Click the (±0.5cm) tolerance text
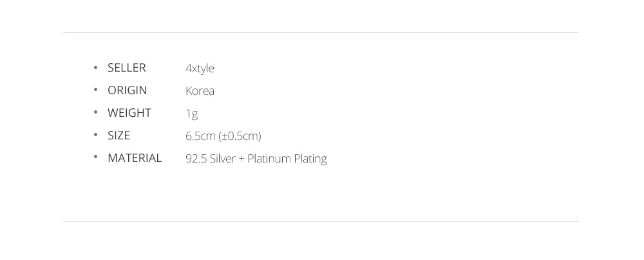The width and height of the screenshot is (644, 260). tap(240, 136)
